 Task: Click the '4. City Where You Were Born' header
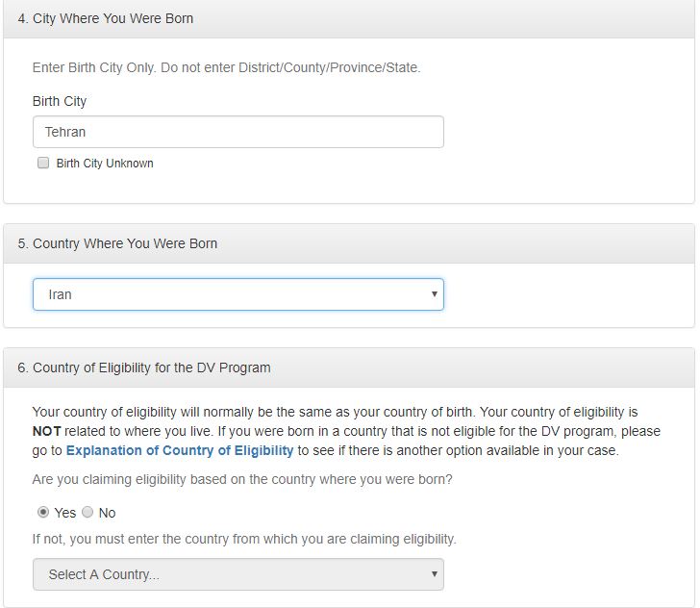coord(106,18)
